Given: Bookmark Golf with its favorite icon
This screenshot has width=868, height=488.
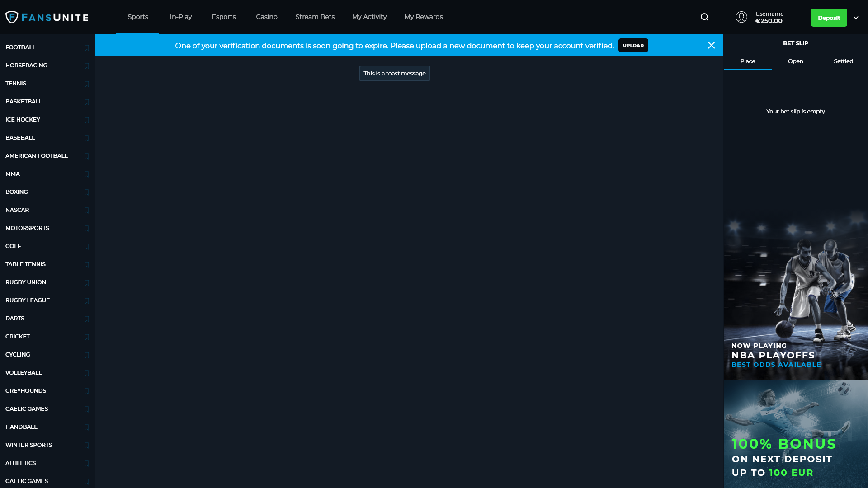Looking at the screenshot, I should click(x=87, y=246).
